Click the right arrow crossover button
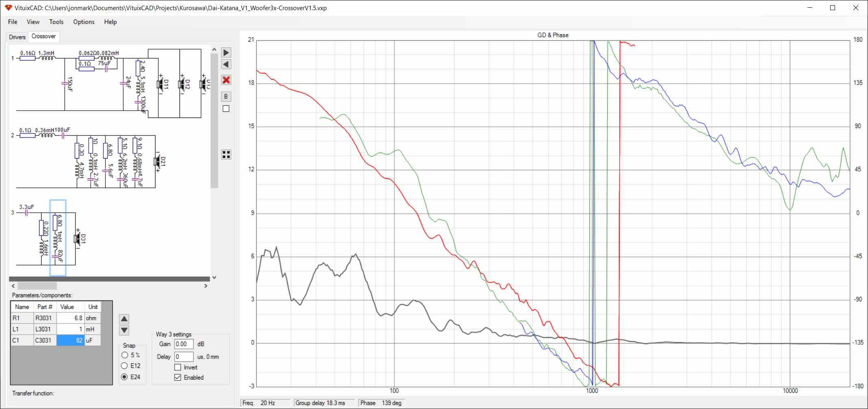868x409 pixels. coord(226,52)
